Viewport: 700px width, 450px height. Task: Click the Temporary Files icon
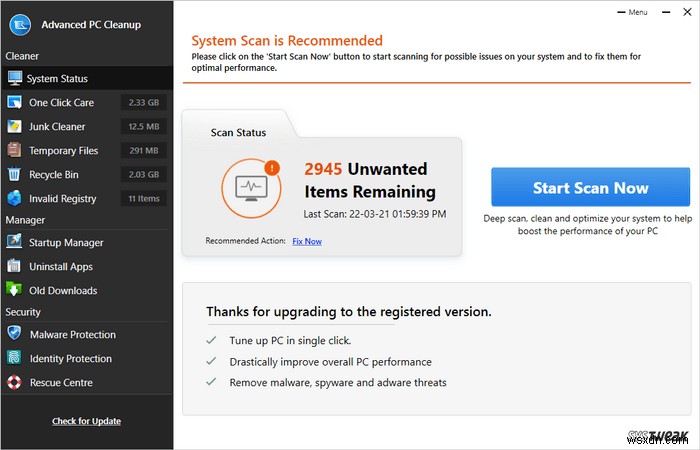(x=14, y=150)
